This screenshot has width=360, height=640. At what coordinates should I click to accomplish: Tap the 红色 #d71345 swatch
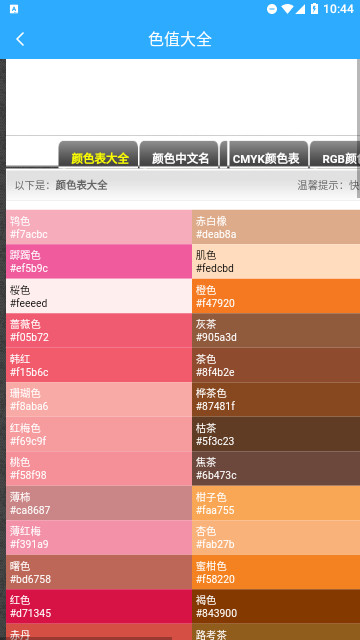coord(99,607)
